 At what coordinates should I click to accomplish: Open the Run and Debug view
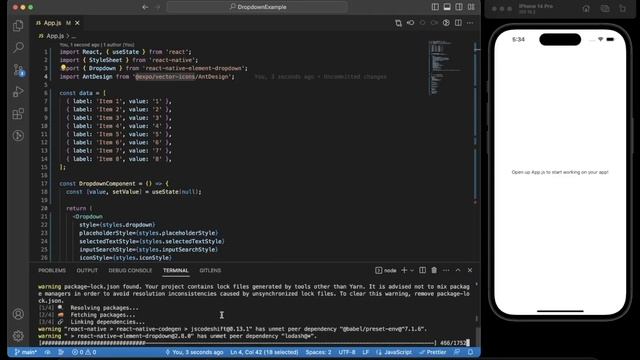click(18, 92)
